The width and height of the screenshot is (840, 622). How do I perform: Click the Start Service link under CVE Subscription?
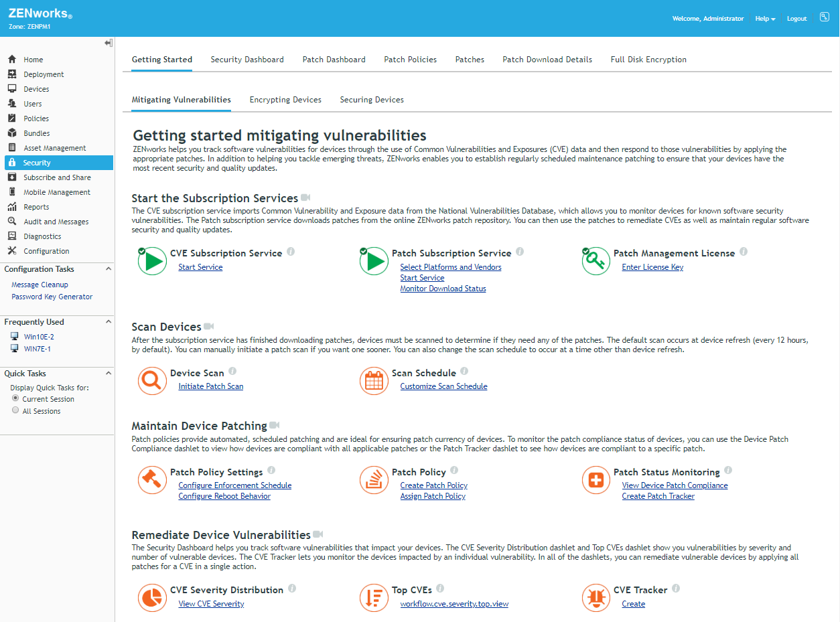[x=200, y=267]
